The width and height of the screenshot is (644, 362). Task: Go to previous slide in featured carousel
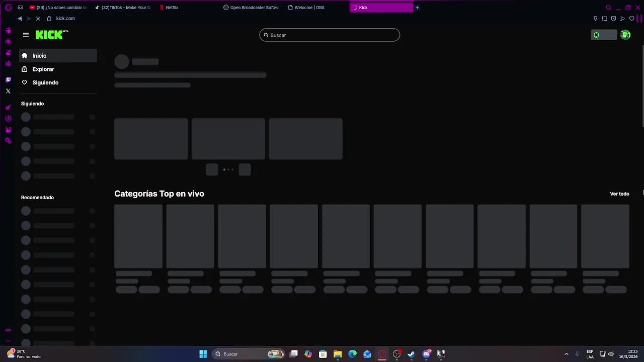click(x=212, y=170)
